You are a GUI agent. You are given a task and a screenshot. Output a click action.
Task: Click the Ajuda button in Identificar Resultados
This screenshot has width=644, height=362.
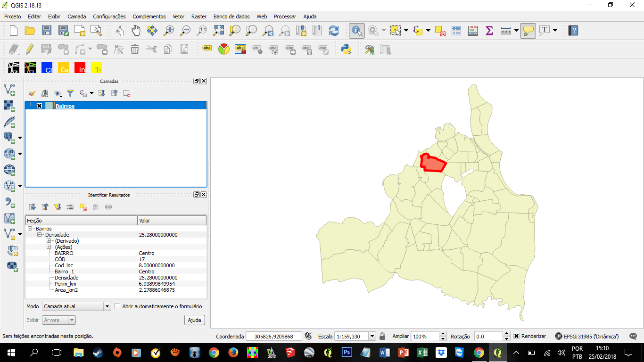[x=194, y=320]
